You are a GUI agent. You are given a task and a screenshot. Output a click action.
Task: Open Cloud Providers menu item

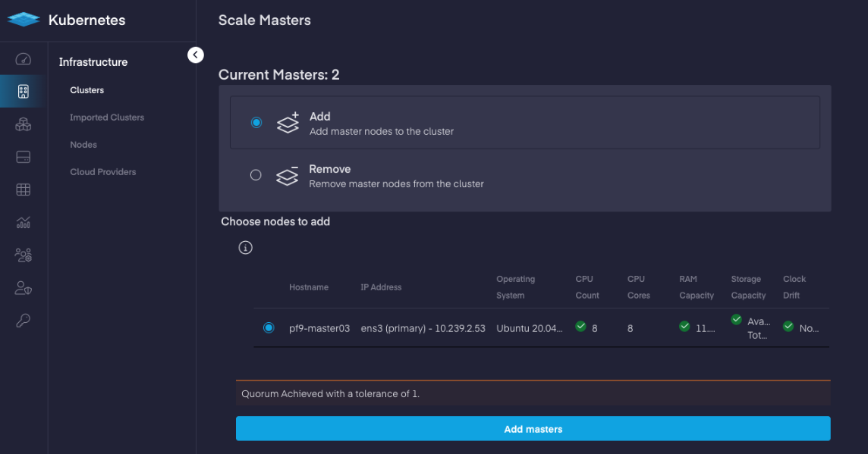point(103,172)
